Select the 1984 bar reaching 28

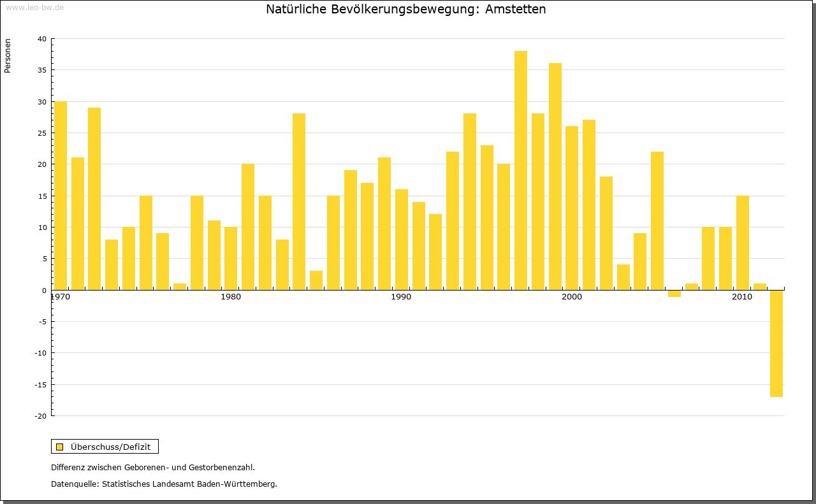click(x=299, y=201)
